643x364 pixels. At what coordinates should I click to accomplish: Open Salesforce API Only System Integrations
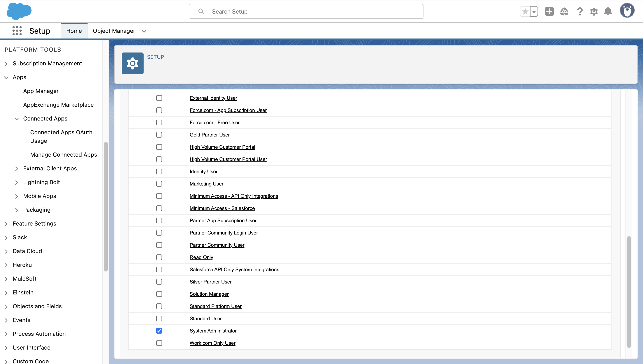click(x=234, y=269)
